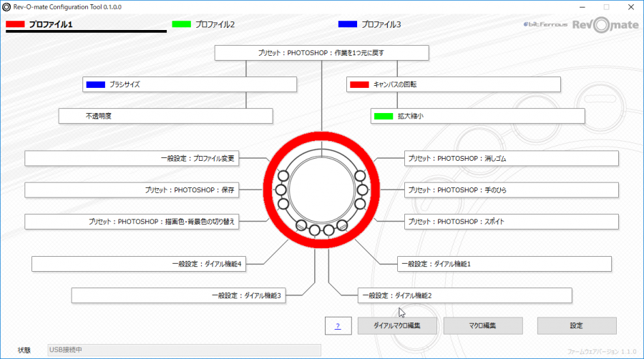This screenshot has height=359, width=644.
Task: Click green color swatch of プロファイル2
Action: 182,24
